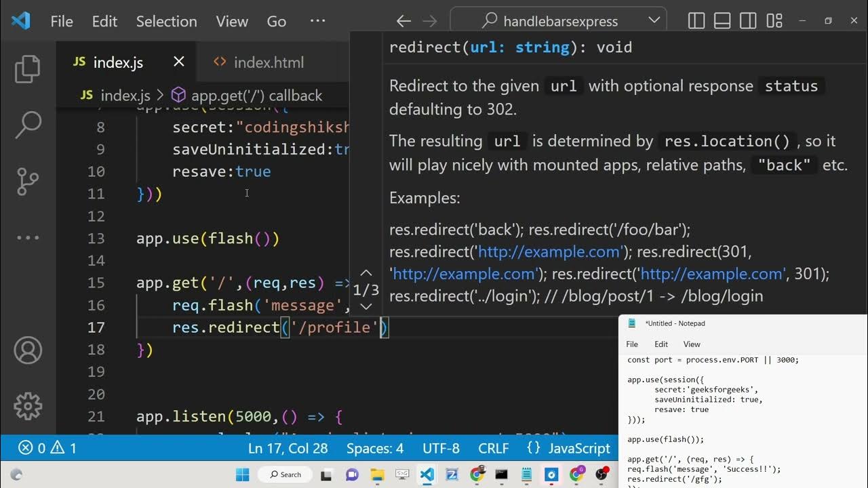Show additional activity bar views ellipsis
The height and width of the screenshot is (488, 868).
[x=28, y=237]
